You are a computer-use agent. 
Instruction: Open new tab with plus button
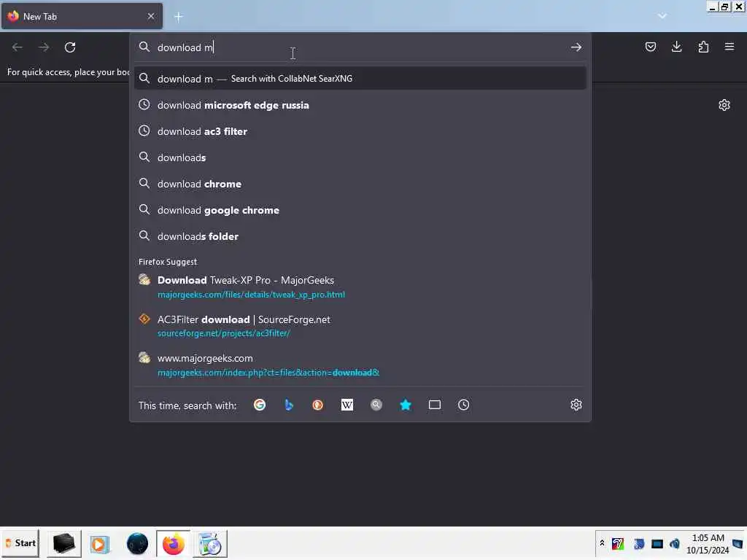coord(178,17)
